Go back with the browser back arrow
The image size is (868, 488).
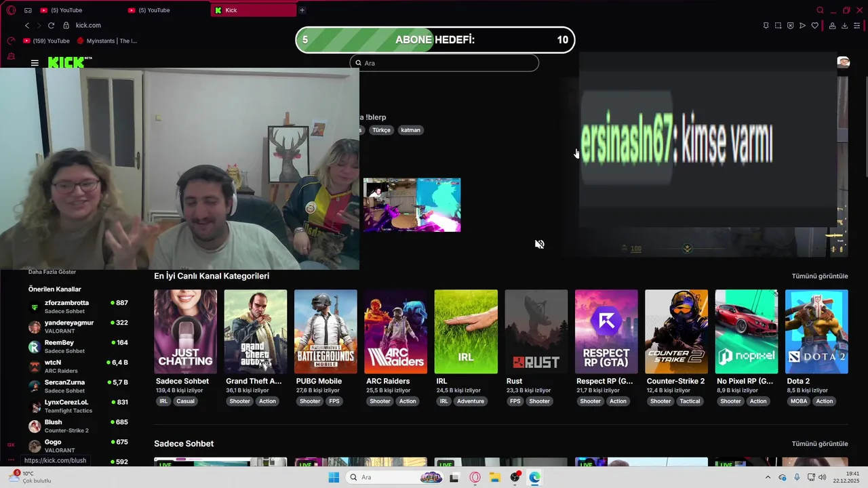coord(27,25)
